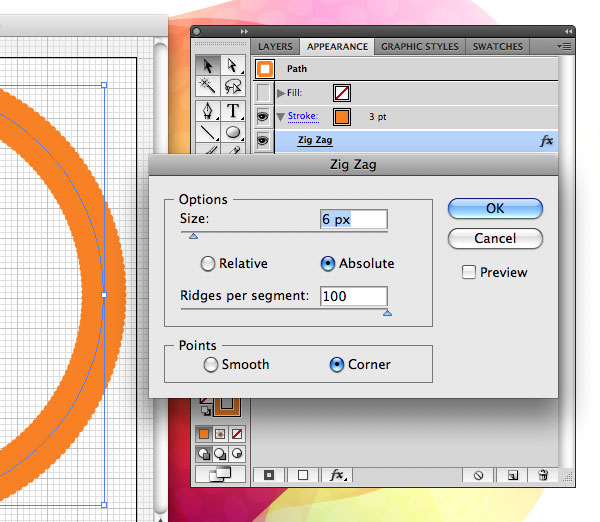Select the Absolute radio button
Image resolution: width=600 pixels, height=522 pixels.
pyautogui.click(x=328, y=264)
